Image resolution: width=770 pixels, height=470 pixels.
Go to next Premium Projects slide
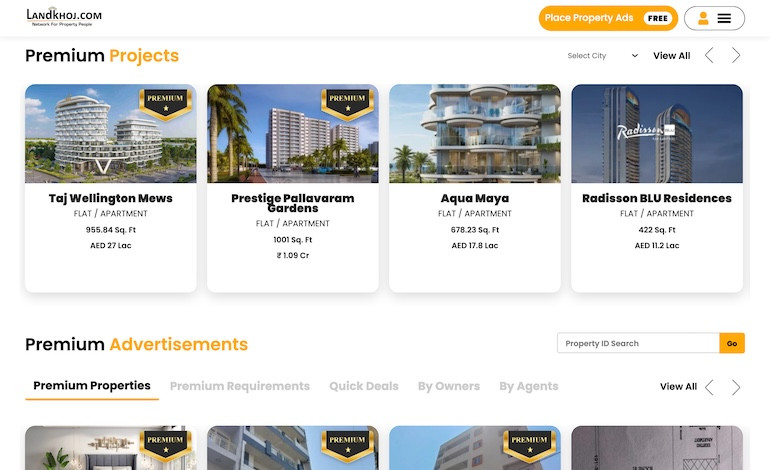coord(736,55)
